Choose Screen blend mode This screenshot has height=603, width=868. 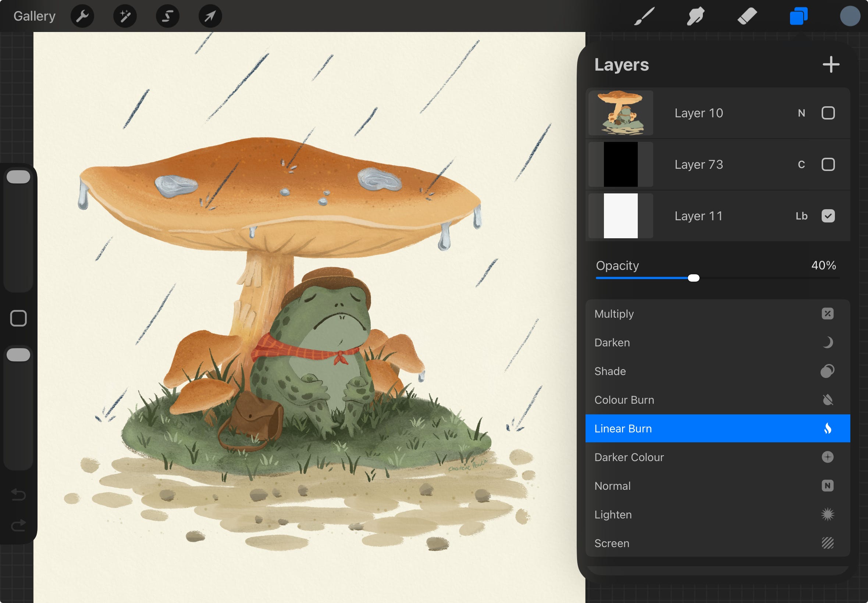click(717, 543)
